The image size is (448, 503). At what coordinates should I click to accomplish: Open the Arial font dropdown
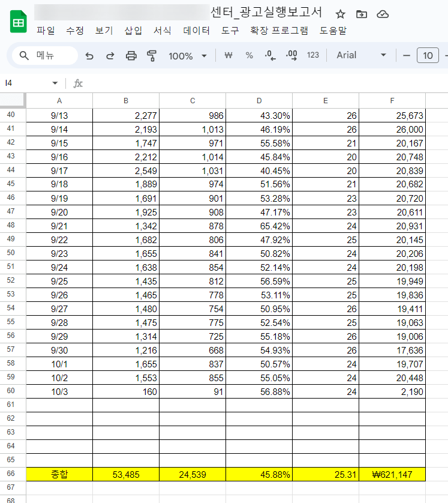pos(361,55)
